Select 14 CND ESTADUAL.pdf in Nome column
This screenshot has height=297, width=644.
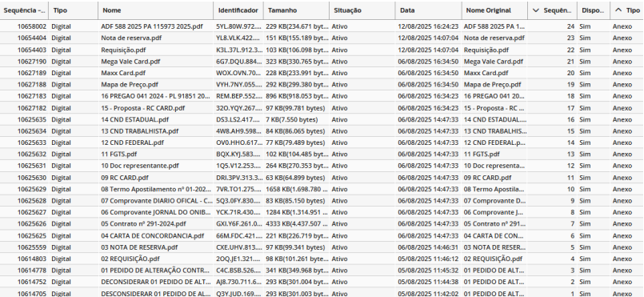tap(134, 119)
